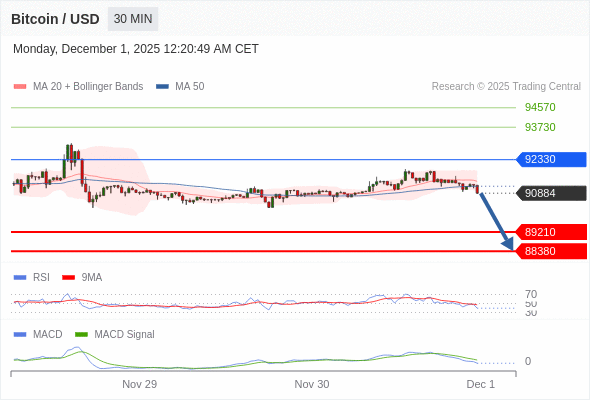Select the timestamp Monday, December 1, 2025
This screenshot has height=400, width=590.
136,49
